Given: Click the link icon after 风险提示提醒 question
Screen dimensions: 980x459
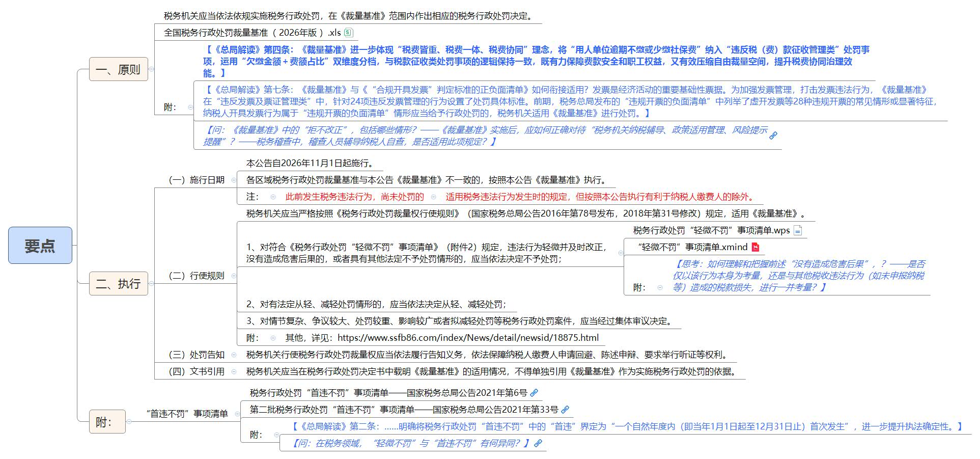Looking at the screenshot, I should [x=773, y=136].
